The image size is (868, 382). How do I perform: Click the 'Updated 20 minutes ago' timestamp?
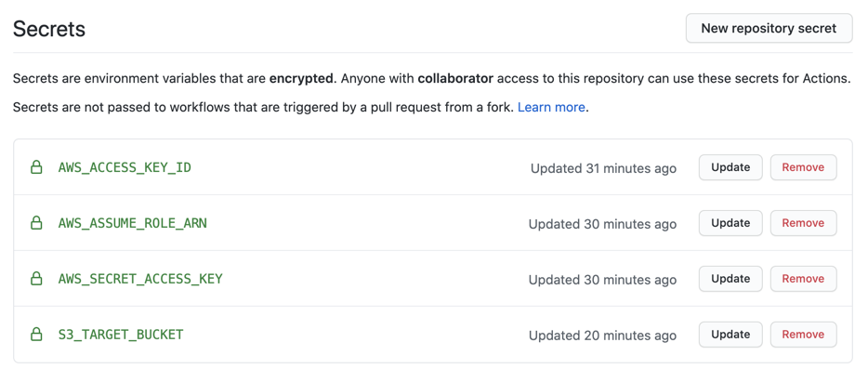tap(602, 336)
